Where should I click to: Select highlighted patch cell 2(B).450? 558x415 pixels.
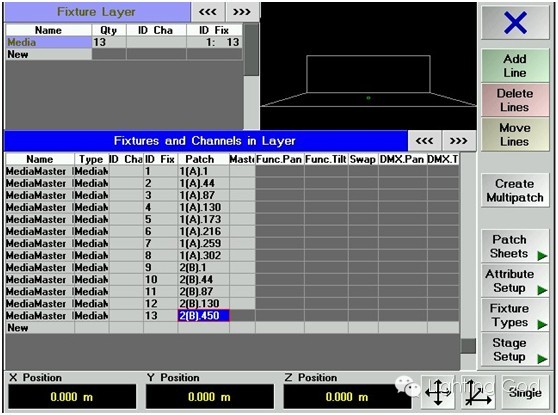pos(204,316)
